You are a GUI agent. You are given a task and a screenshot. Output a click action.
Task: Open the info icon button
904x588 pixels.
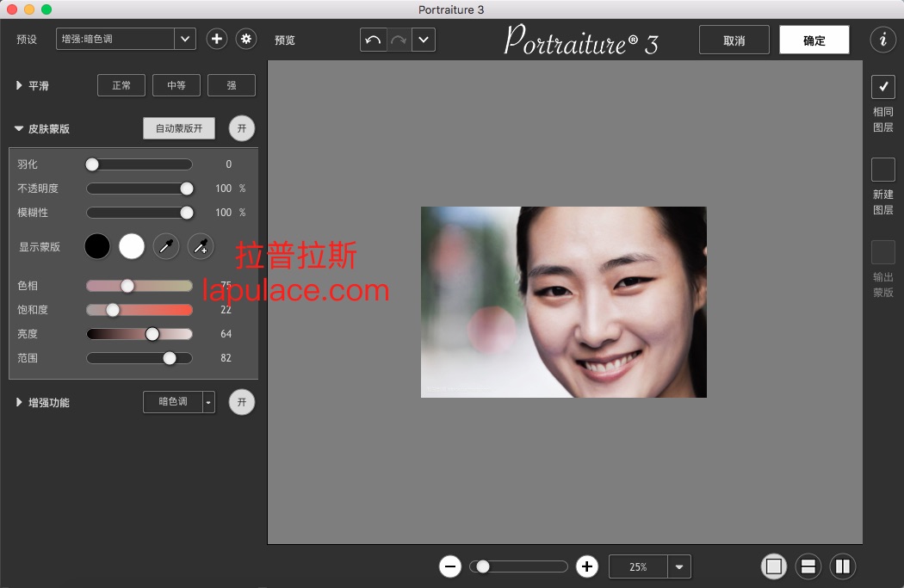point(882,40)
